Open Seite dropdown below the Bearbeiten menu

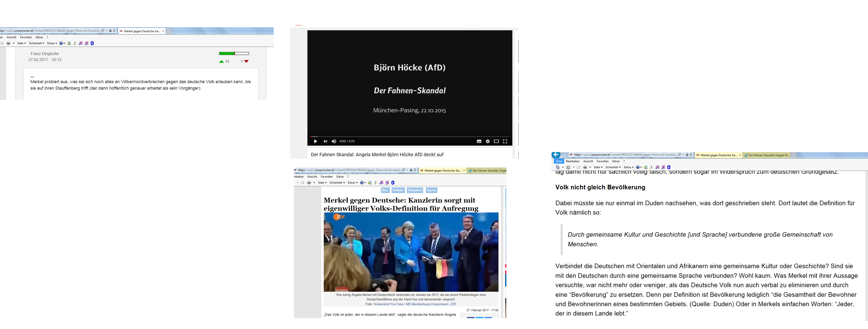click(x=598, y=167)
